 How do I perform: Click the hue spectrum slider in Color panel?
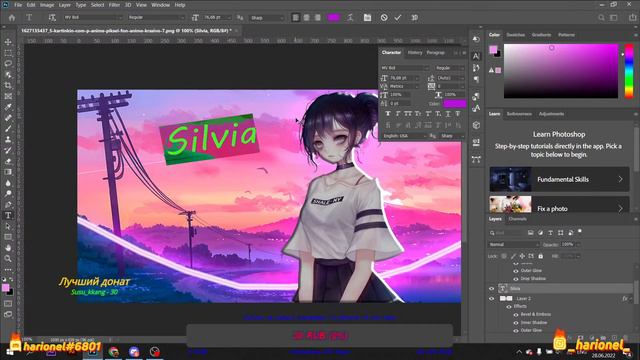click(629, 71)
